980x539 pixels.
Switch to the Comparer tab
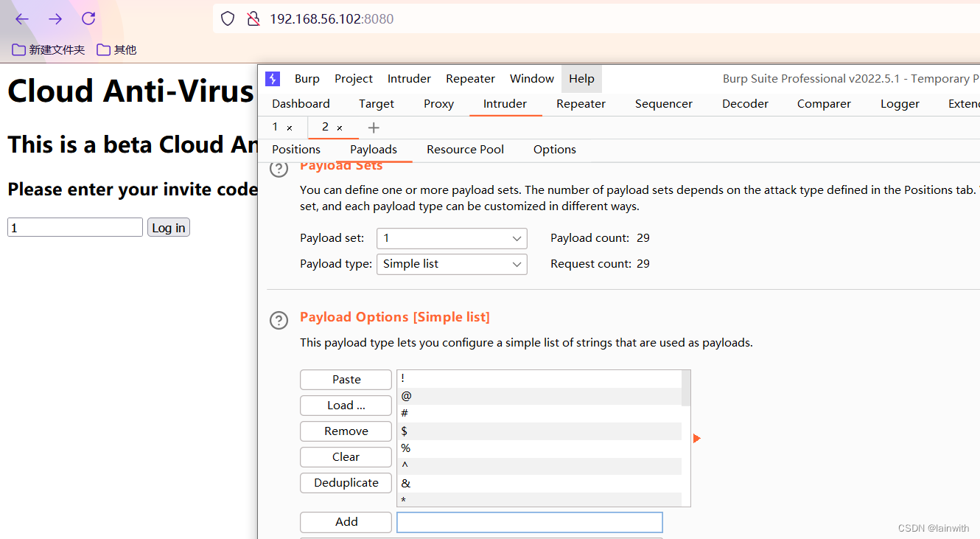[824, 104]
